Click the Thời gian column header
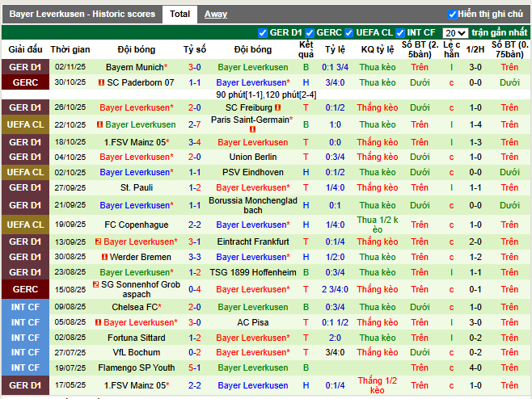The width and height of the screenshot is (532, 399). point(70,49)
